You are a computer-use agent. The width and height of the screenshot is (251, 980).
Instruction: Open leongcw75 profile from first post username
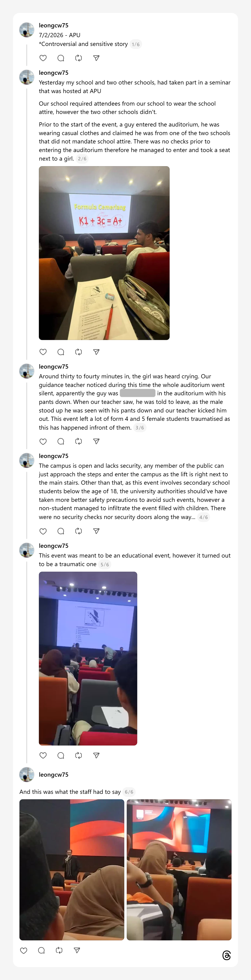[x=54, y=26]
